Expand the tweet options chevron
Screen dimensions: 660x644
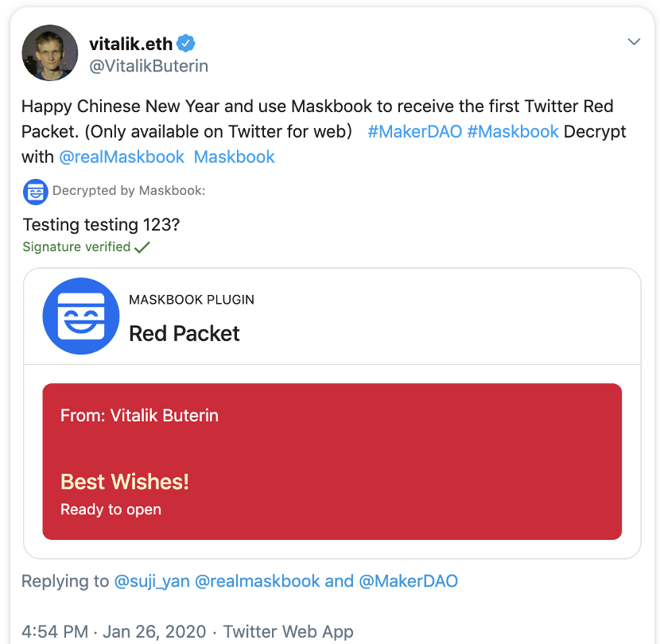tap(634, 41)
